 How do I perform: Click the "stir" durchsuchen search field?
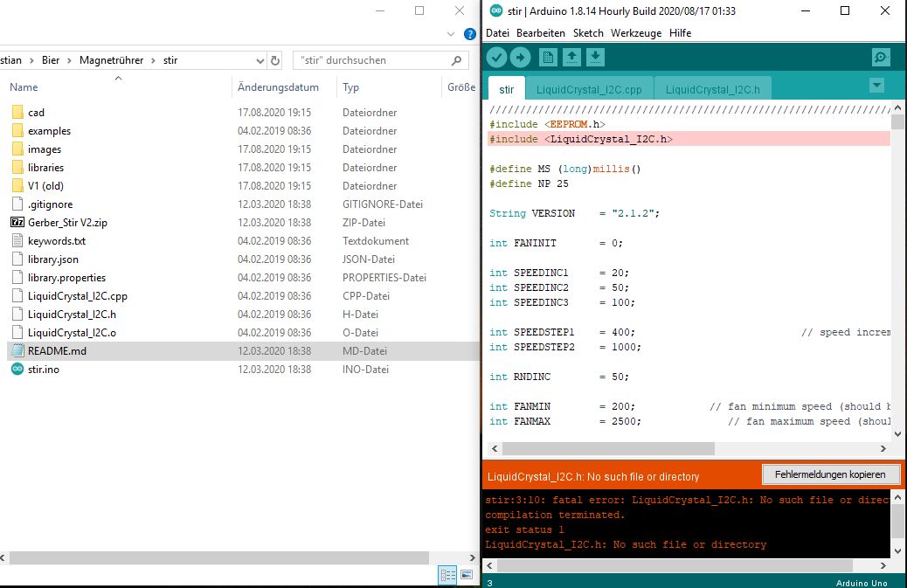pyautogui.click(x=371, y=60)
